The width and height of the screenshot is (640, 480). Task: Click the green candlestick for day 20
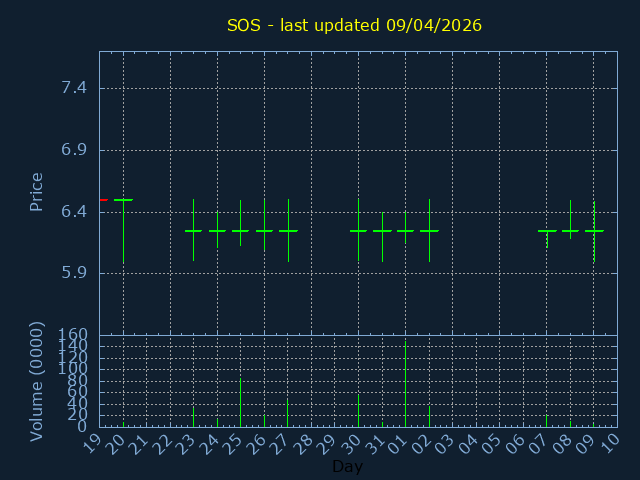point(123,201)
